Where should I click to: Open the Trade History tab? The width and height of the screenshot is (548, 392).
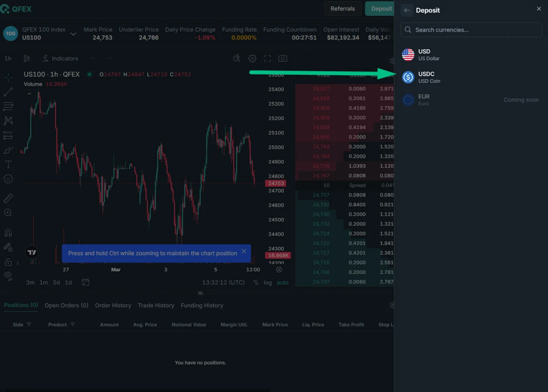[156, 306]
